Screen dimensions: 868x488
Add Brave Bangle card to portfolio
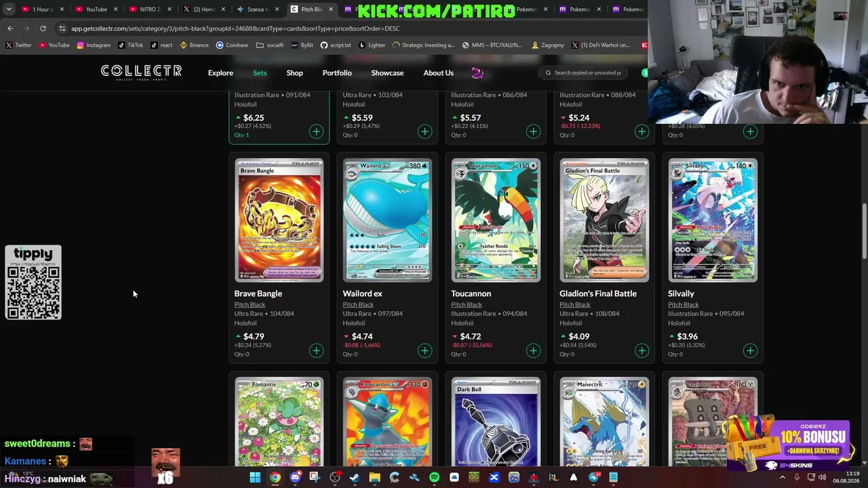(x=316, y=350)
